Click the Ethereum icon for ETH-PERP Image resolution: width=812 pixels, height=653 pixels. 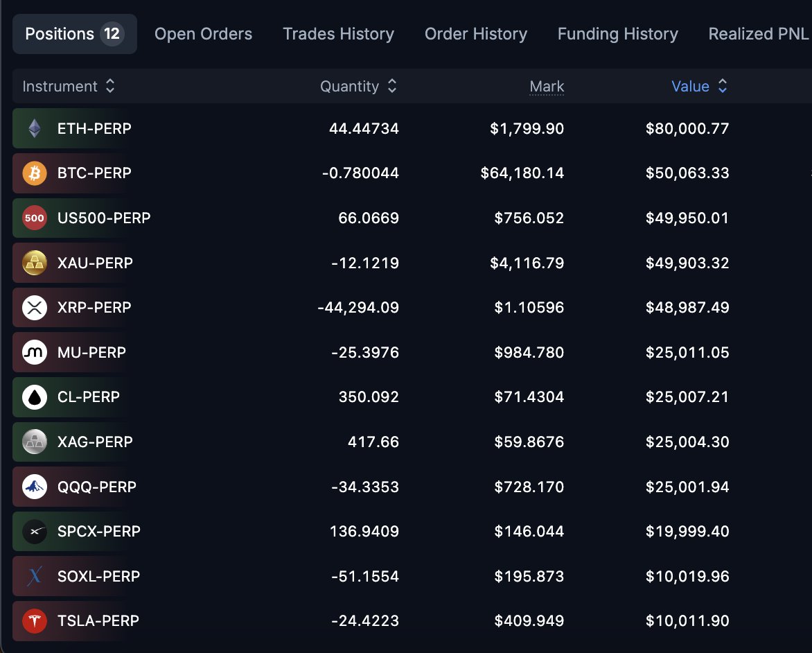point(35,128)
